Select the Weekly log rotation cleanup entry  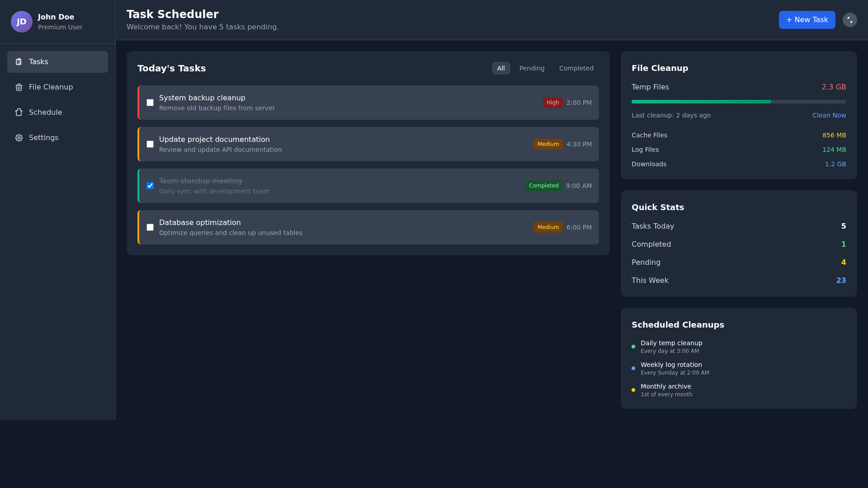click(671, 368)
